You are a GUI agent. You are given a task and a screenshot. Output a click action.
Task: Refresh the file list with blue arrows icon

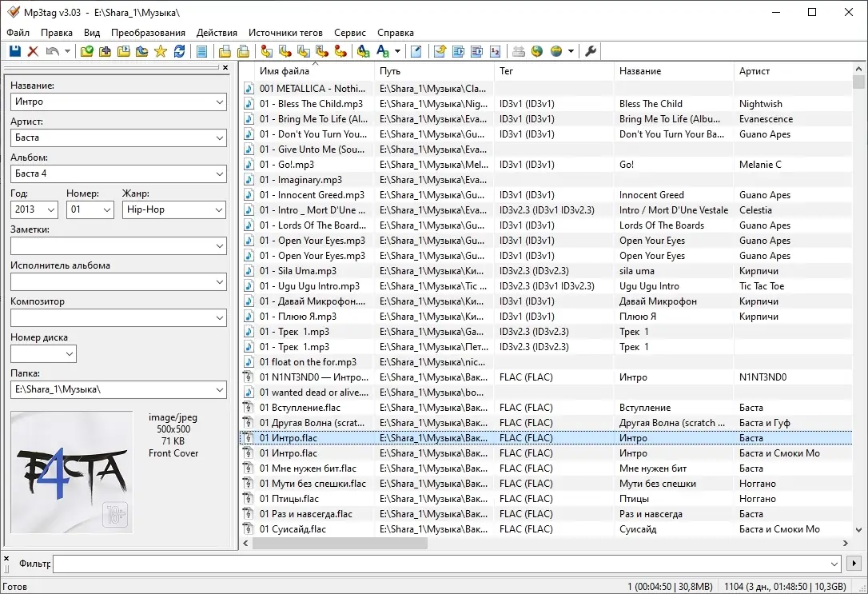[x=179, y=51]
